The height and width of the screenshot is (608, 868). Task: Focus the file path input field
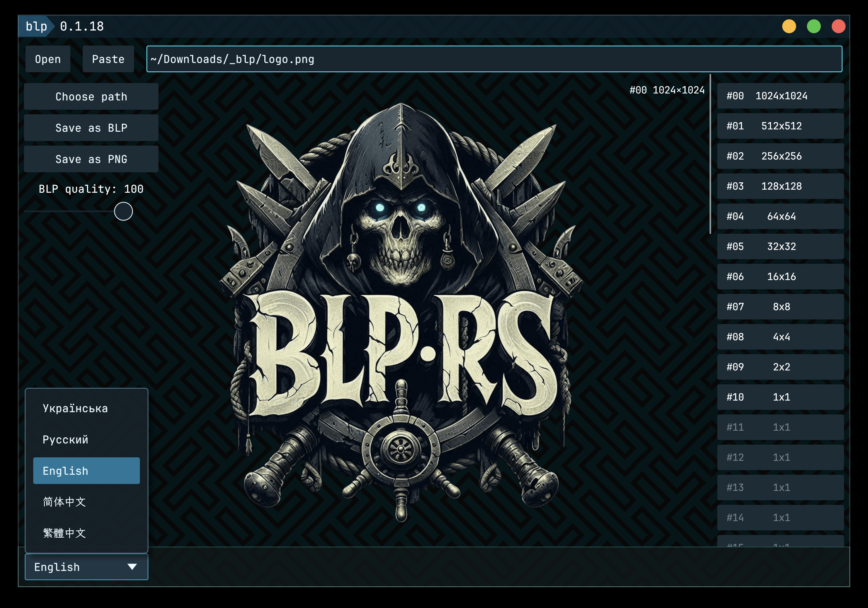[494, 59]
